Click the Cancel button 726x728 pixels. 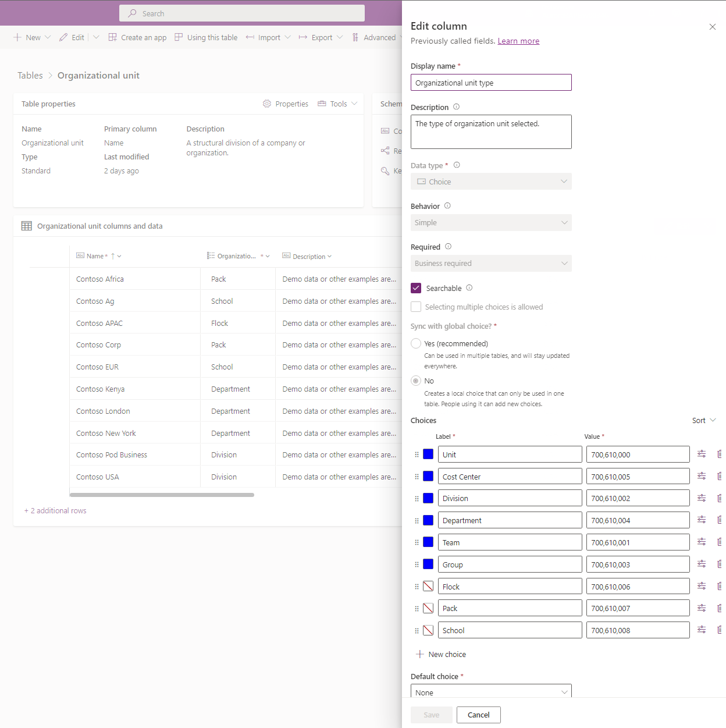(478, 715)
